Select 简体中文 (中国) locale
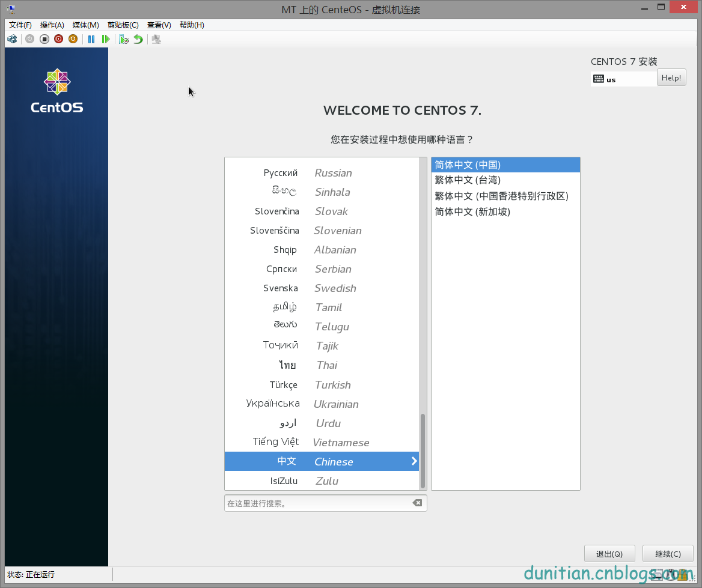The height and width of the screenshot is (588, 702). click(x=505, y=165)
